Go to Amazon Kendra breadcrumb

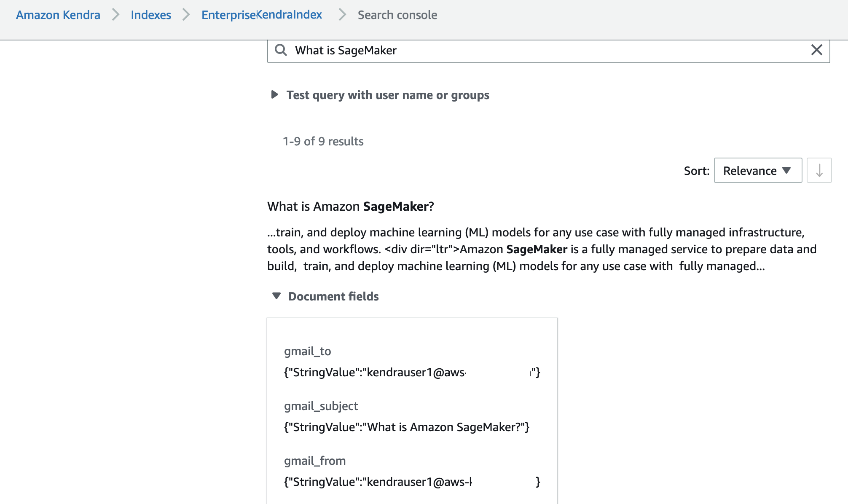coord(58,15)
